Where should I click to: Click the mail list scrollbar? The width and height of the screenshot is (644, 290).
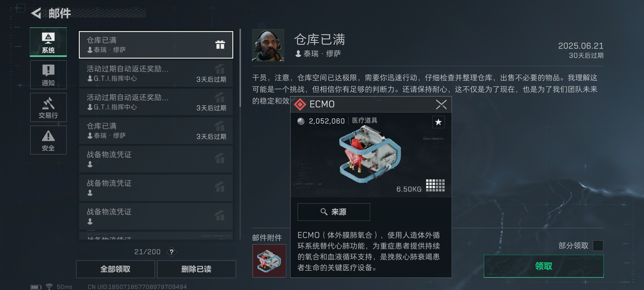coord(240,68)
